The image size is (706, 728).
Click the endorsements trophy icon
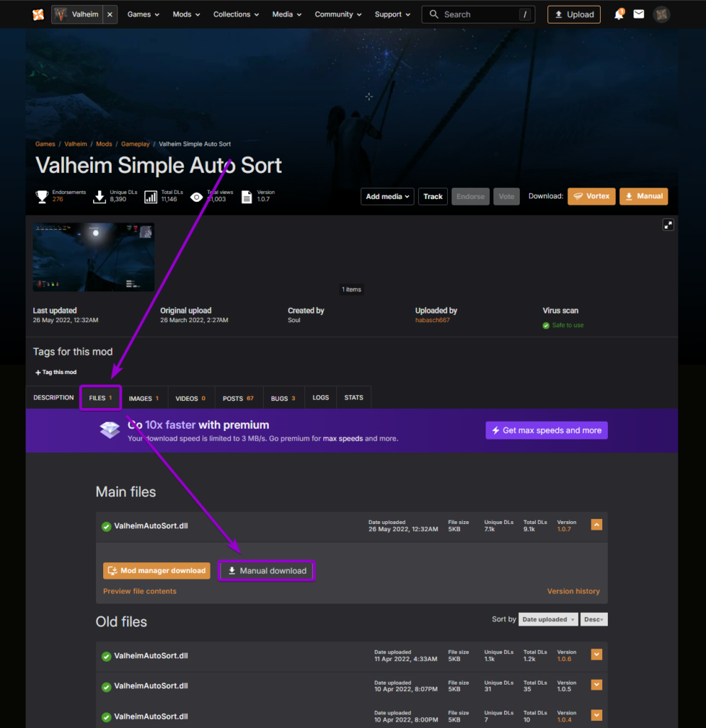pos(42,196)
